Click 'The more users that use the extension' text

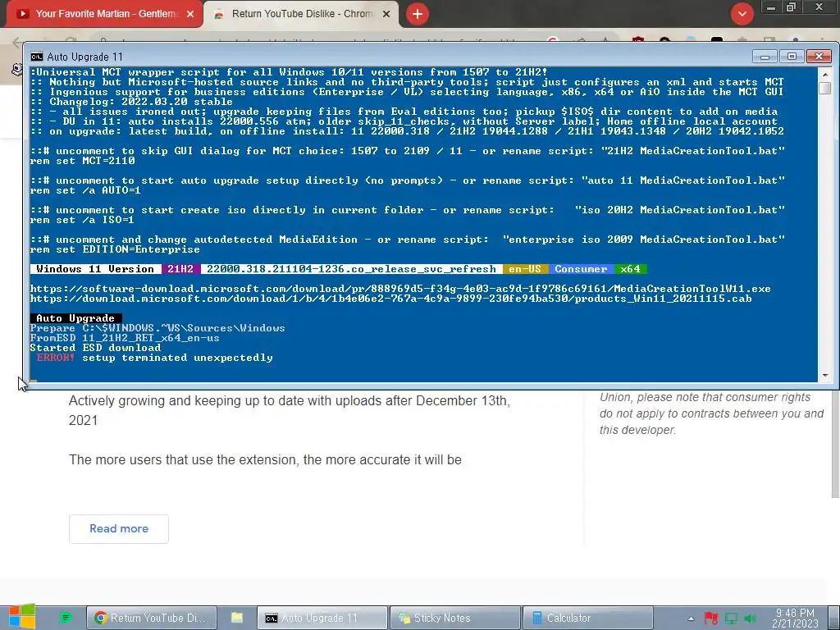[x=265, y=459]
